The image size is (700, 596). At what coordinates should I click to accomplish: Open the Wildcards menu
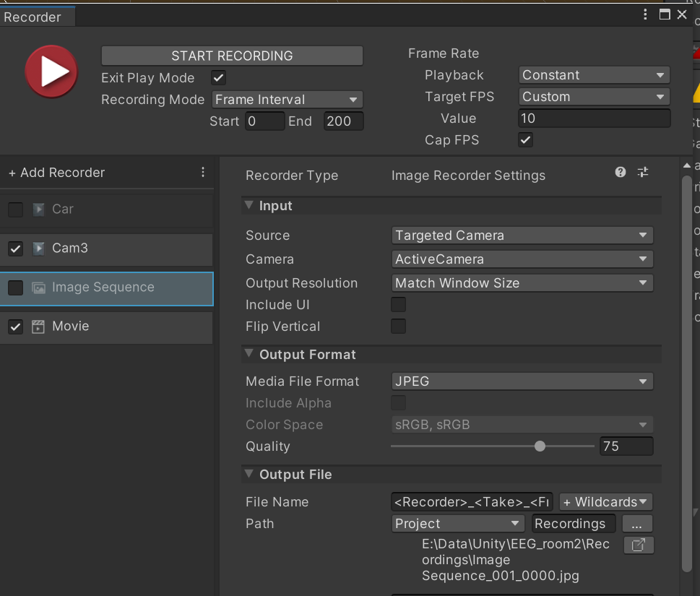[x=606, y=502]
